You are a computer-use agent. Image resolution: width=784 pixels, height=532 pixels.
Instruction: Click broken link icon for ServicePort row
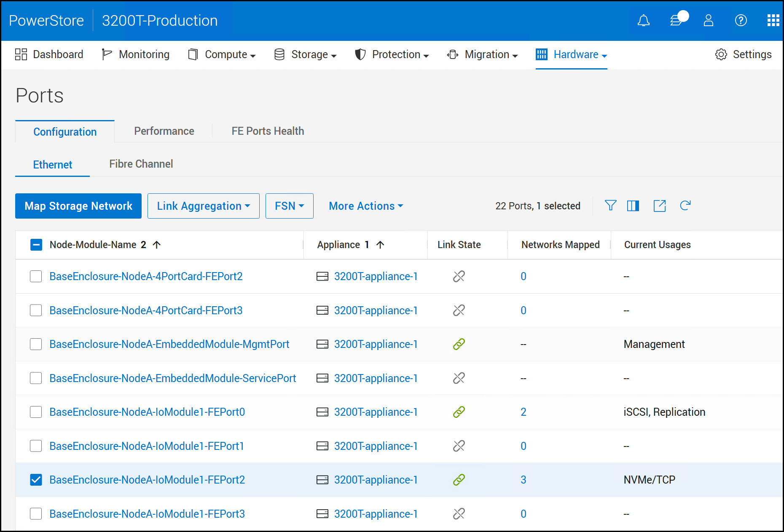pos(459,378)
